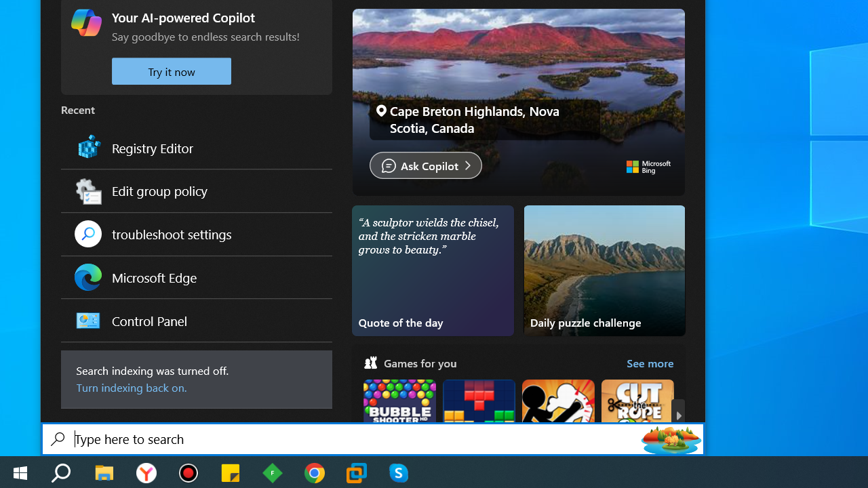Open the Bubble Shooter game thumbnail
Image resolution: width=868 pixels, height=488 pixels.
(399, 401)
